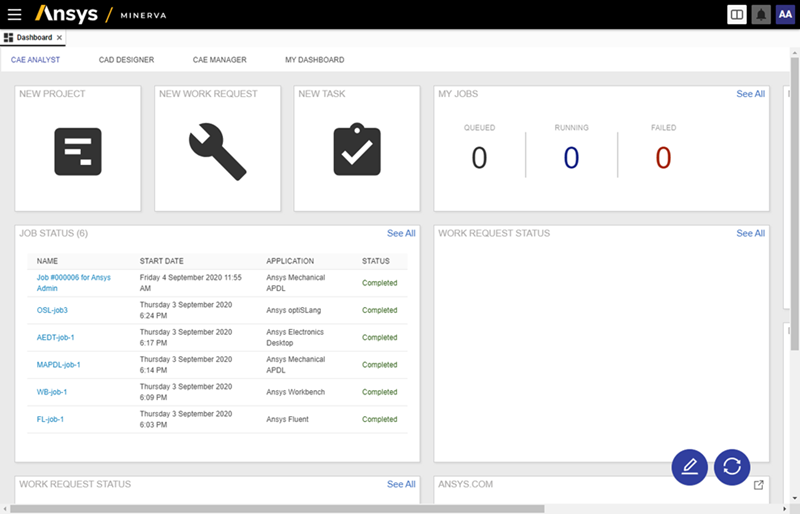Click See All in Job Status panel

point(401,233)
